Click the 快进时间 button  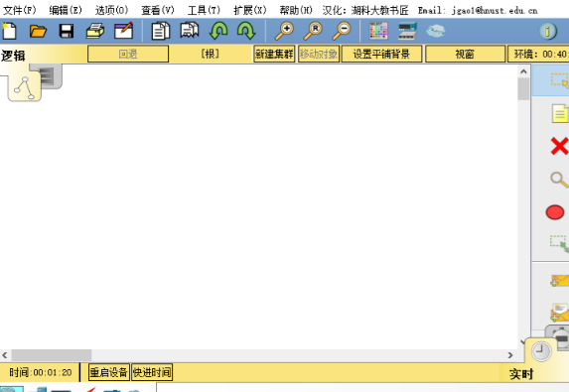click(x=152, y=372)
